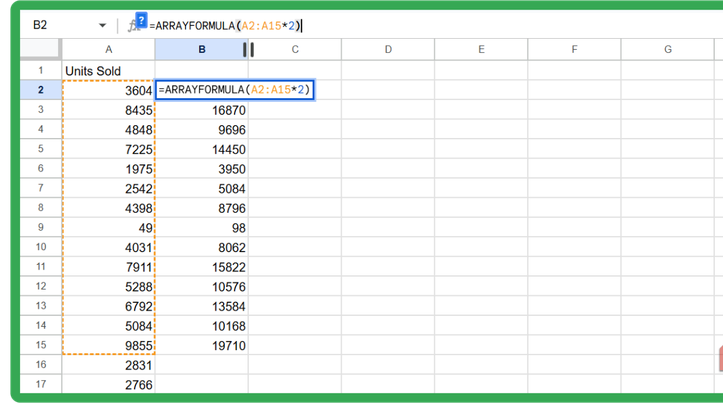Click cell with value 8062
Viewport: 723px width, 403px height.
pos(201,247)
